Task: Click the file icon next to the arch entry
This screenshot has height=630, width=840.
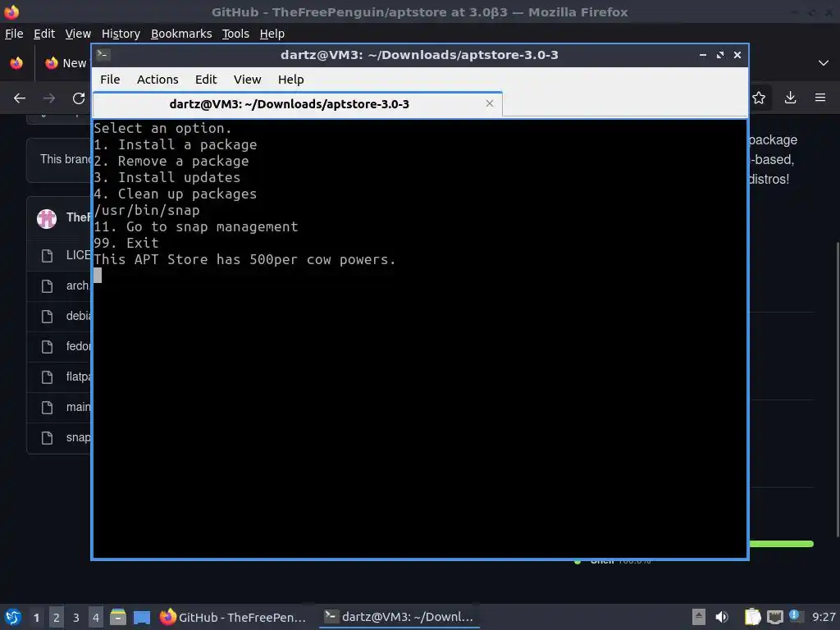Action: point(47,286)
